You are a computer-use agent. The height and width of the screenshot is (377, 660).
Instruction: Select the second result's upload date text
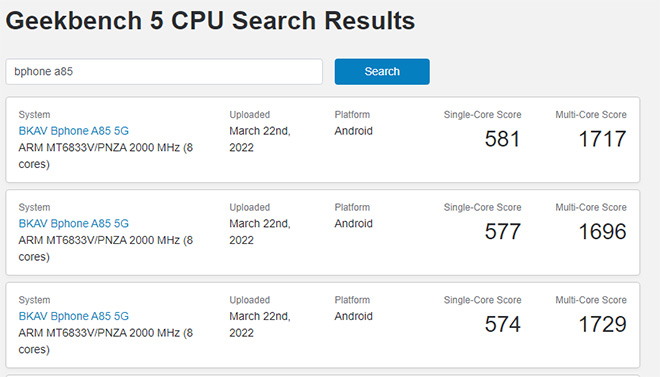point(260,232)
